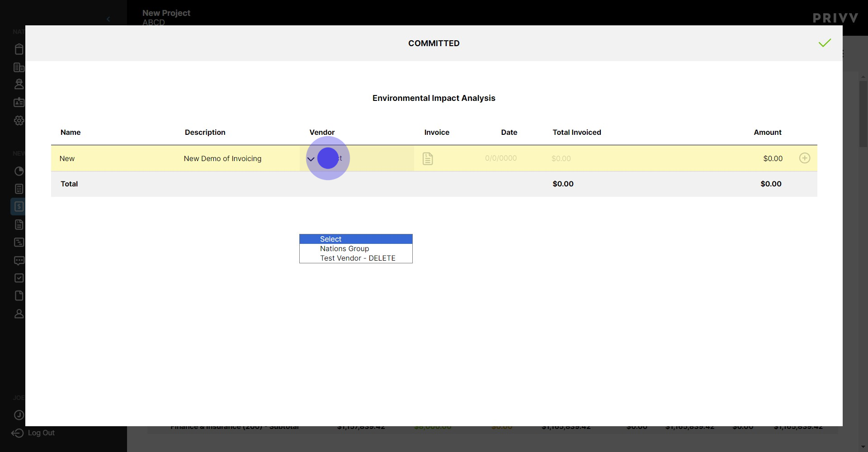The height and width of the screenshot is (452, 868).
Task: Open the calculator icon in sidebar
Action: coord(19,189)
